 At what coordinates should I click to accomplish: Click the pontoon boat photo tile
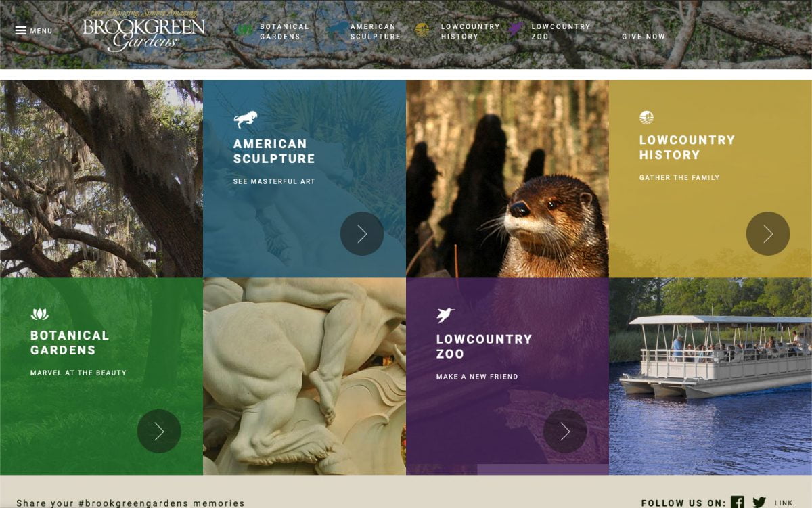pos(710,376)
